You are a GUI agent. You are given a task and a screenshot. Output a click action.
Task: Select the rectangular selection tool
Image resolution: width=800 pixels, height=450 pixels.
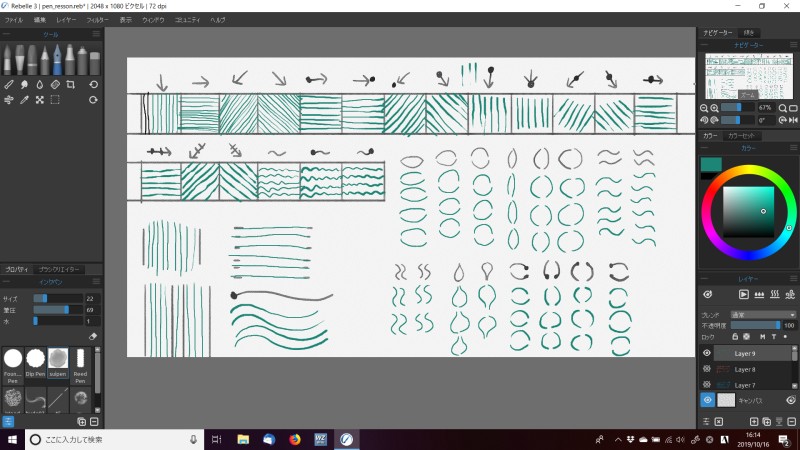pos(55,100)
